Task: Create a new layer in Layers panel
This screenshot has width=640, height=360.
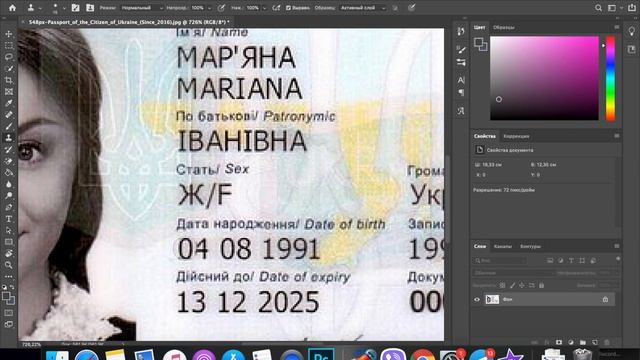Action: [x=595, y=342]
